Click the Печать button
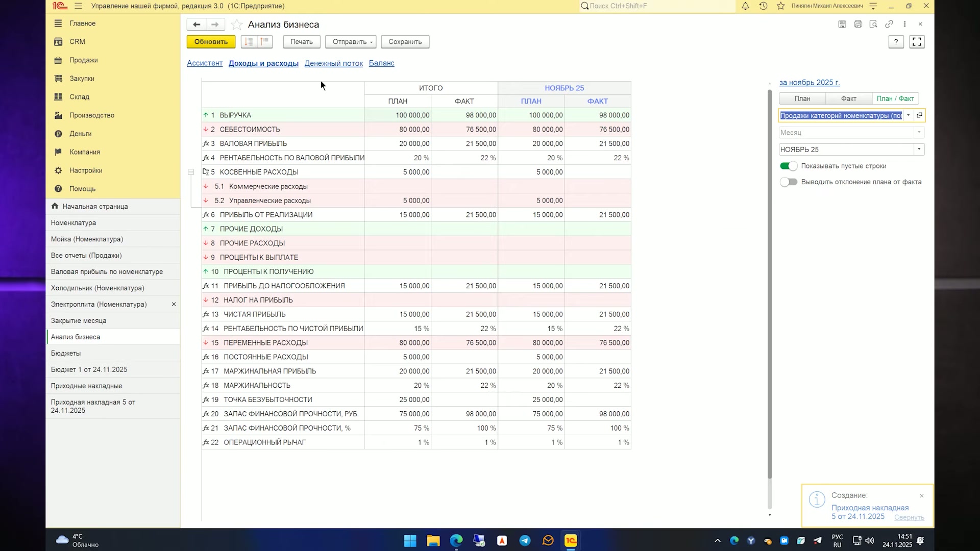Viewport: 980px width, 551px height. coord(302,42)
